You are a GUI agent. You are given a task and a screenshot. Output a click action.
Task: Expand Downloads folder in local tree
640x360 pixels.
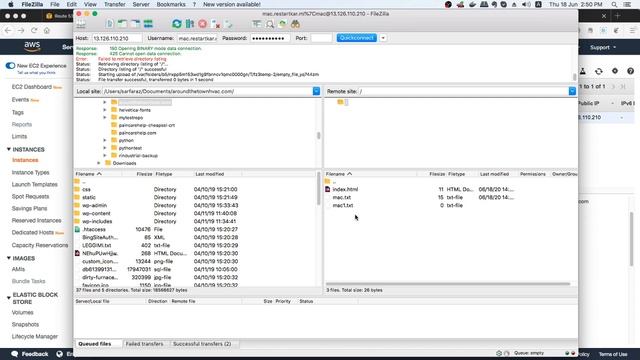pyautogui.click(x=98, y=163)
